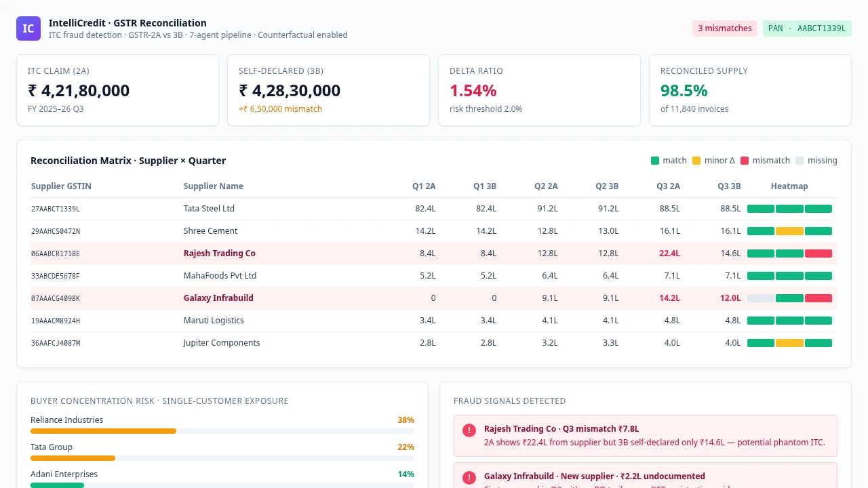Select the Shree Cement supplier name
The height and width of the screenshot is (488, 868).
click(x=210, y=231)
